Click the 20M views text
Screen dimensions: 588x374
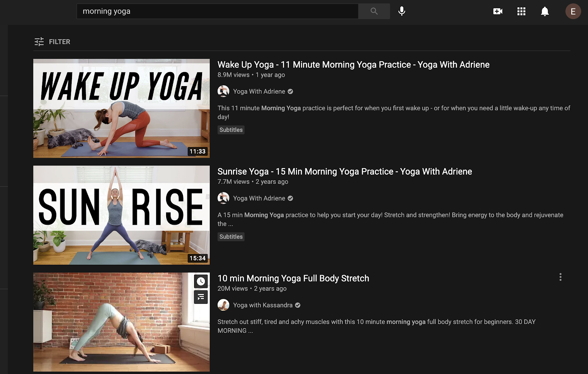coord(233,289)
